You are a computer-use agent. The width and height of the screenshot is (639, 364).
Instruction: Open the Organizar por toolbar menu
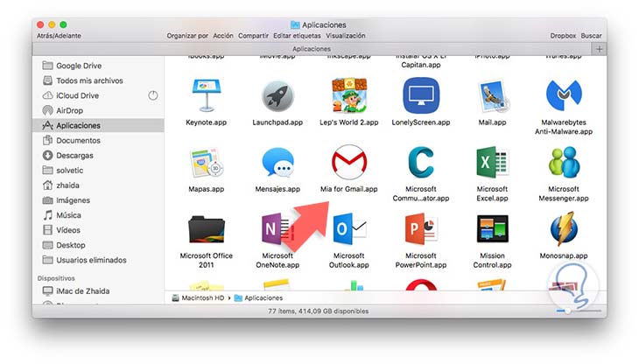187,36
